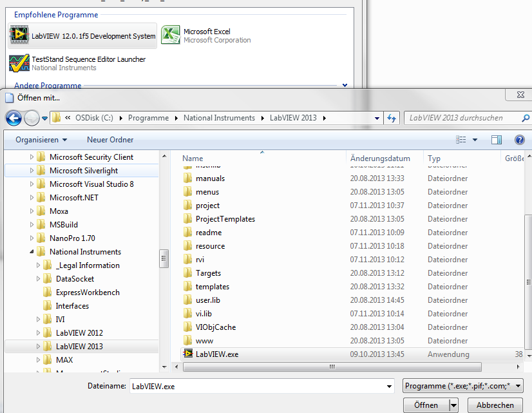Expand DataSocket tree node
Image resolution: width=532 pixels, height=413 pixels.
pos(38,278)
